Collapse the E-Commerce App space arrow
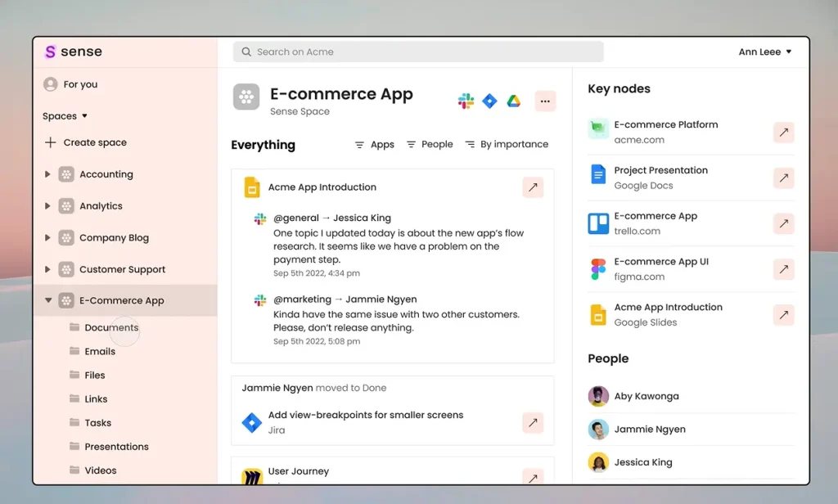 [x=48, y=300]
